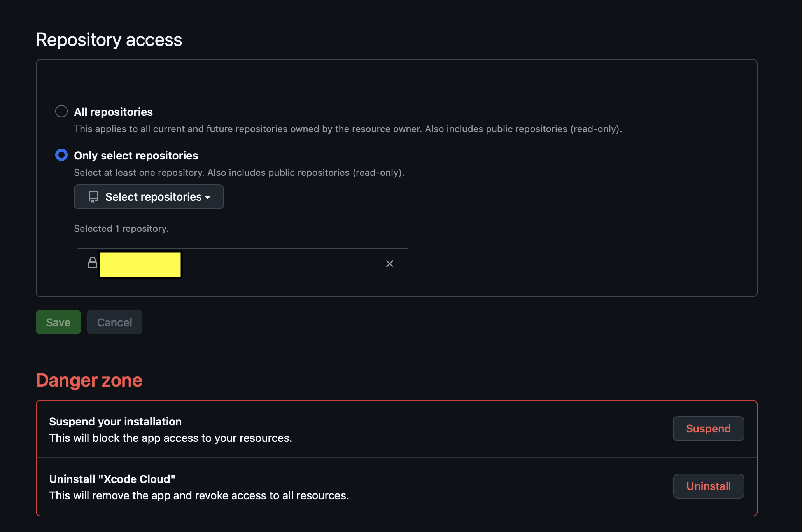Click the caret arrow beside Select repositories
The image size is (802, 532).
[x=208, y=198]
